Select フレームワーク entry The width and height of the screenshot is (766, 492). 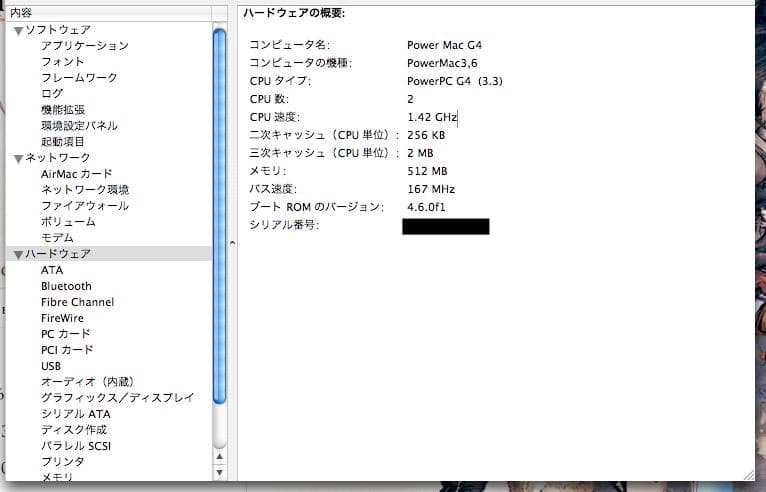[x=79, y=78]
